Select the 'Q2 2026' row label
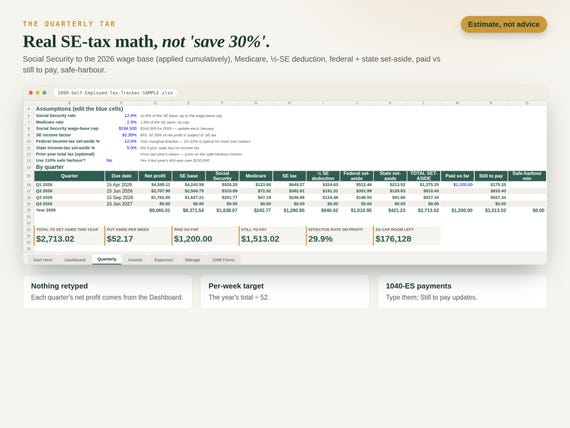The image size is (570, 428). click(x=44, y=191)
